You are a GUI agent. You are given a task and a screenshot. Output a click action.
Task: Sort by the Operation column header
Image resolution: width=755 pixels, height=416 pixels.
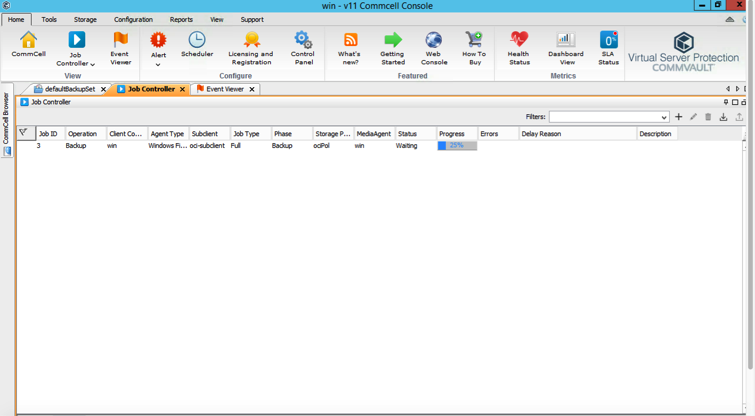pos(85,134)
